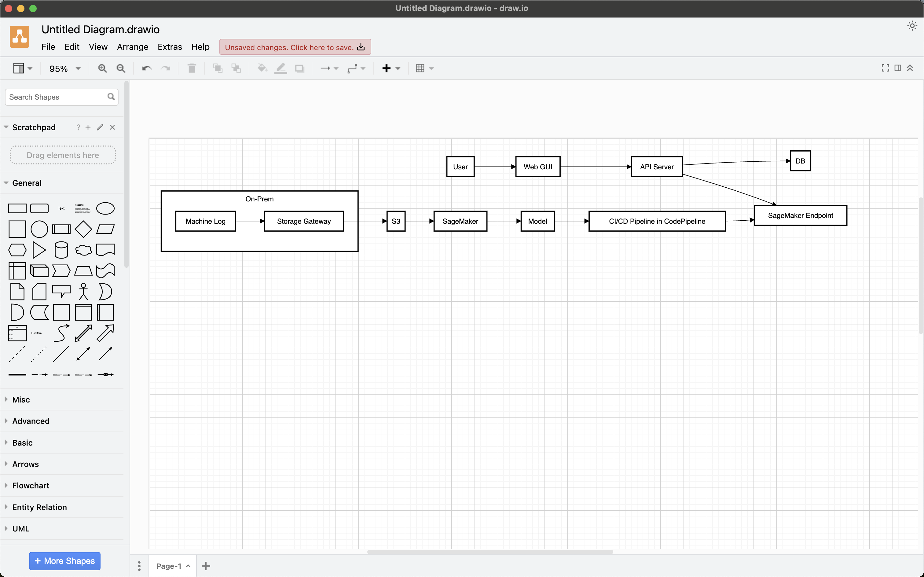Click Unsaved changes save button
Image resolution: width=924 pixels, height=577 pixels.
point(294,47)
